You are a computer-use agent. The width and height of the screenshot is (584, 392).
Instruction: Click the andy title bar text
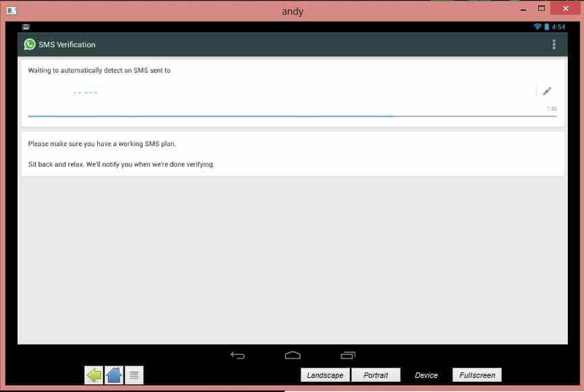[293, 11]
